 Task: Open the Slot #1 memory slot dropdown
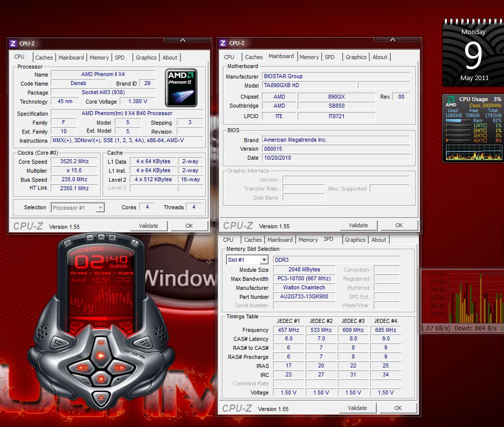pyautogui.click(x=247, y=260)
